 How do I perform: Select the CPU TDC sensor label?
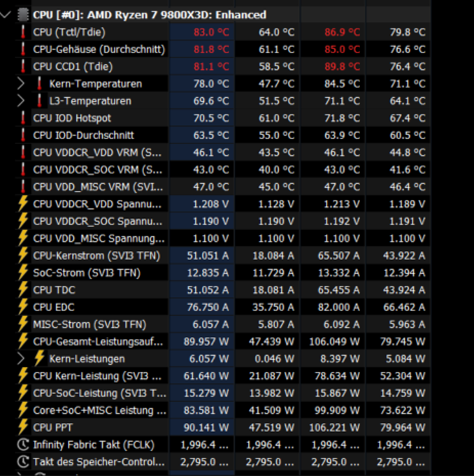[x=54, y=290]
